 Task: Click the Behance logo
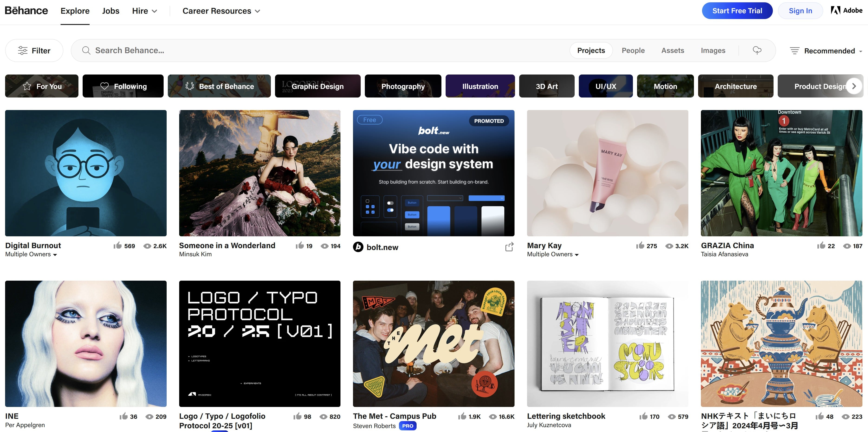(26, 11)
